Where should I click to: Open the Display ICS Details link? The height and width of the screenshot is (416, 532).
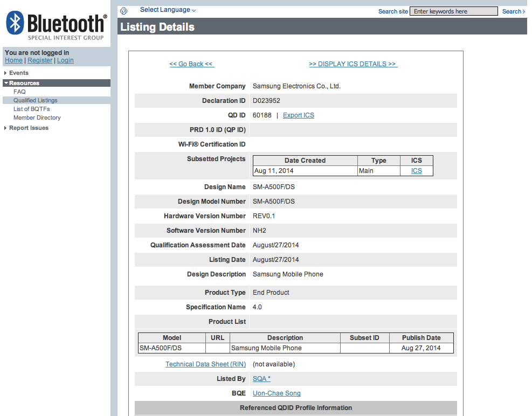point(353,64)
